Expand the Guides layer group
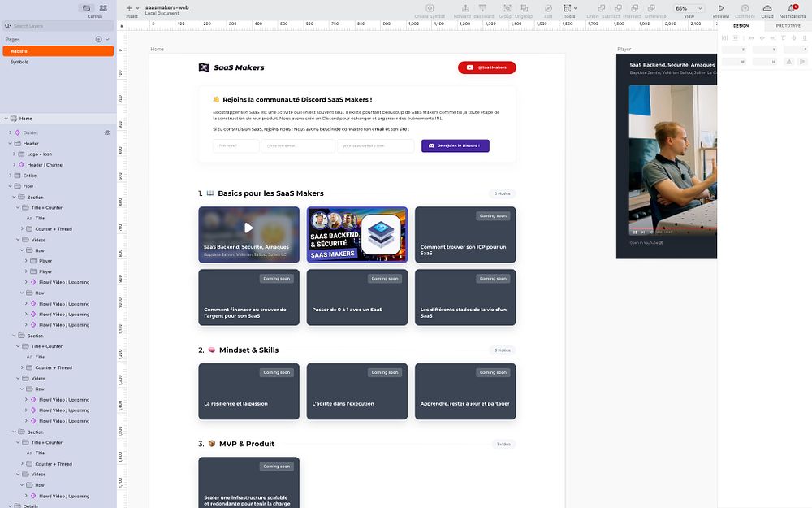 pyautogui.click(x=10, y=132)
